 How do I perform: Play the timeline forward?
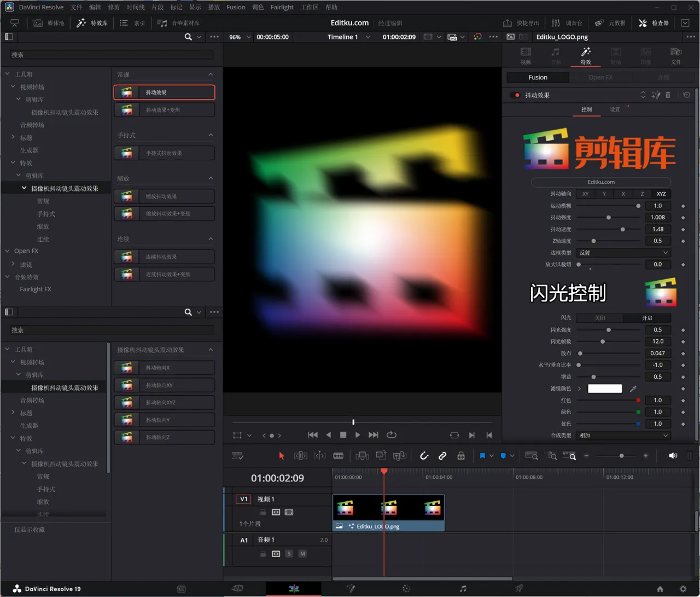(358, 435)
